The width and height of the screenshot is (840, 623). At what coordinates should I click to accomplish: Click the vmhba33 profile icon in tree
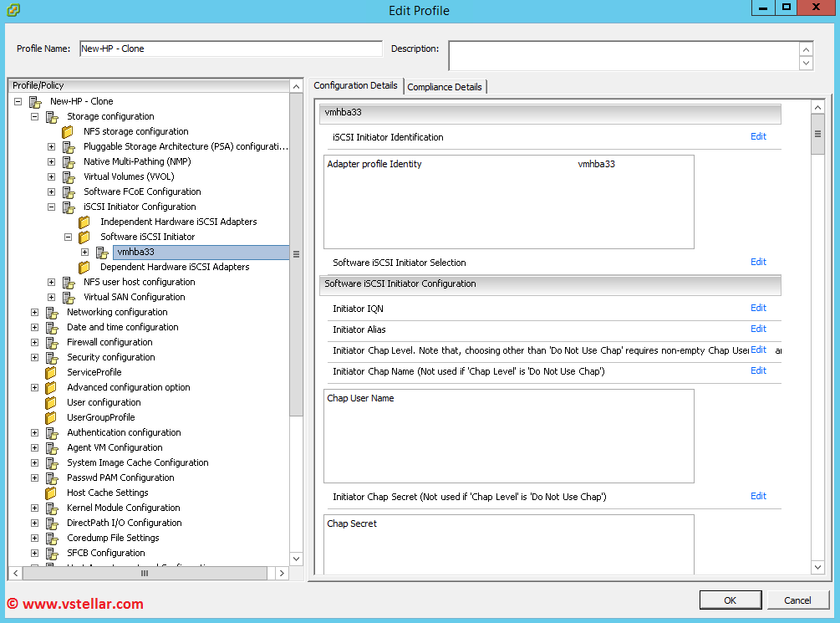coord(102,253)
